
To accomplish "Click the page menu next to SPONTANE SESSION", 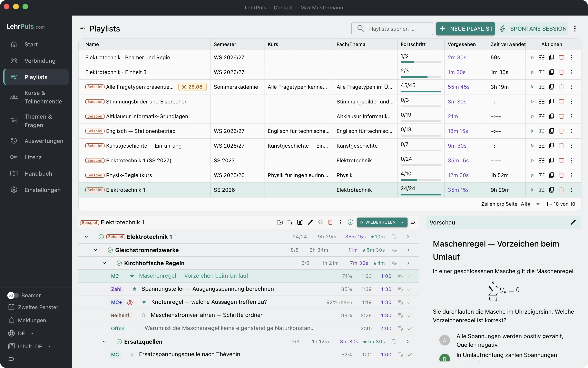I will point(575,29).
